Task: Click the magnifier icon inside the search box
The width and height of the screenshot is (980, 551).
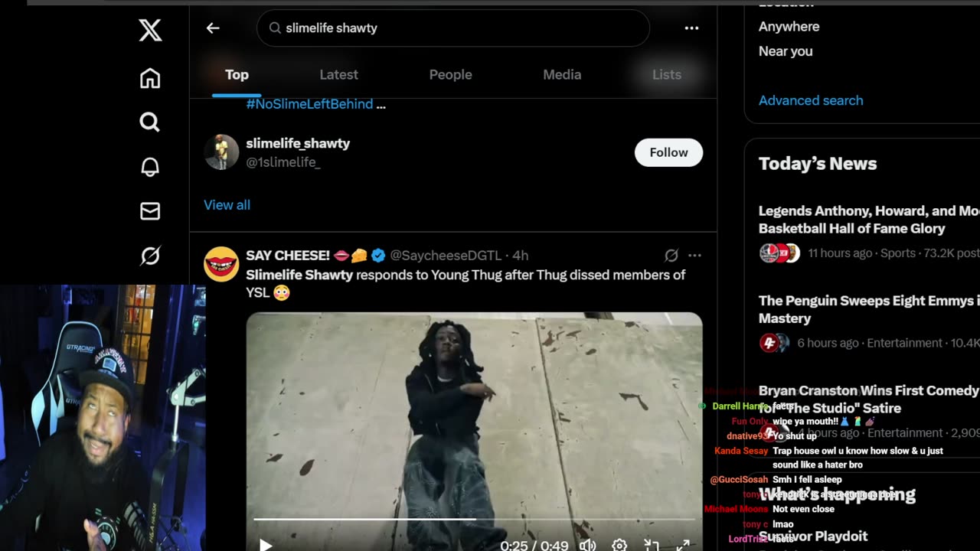Action: tap(275, 28)
